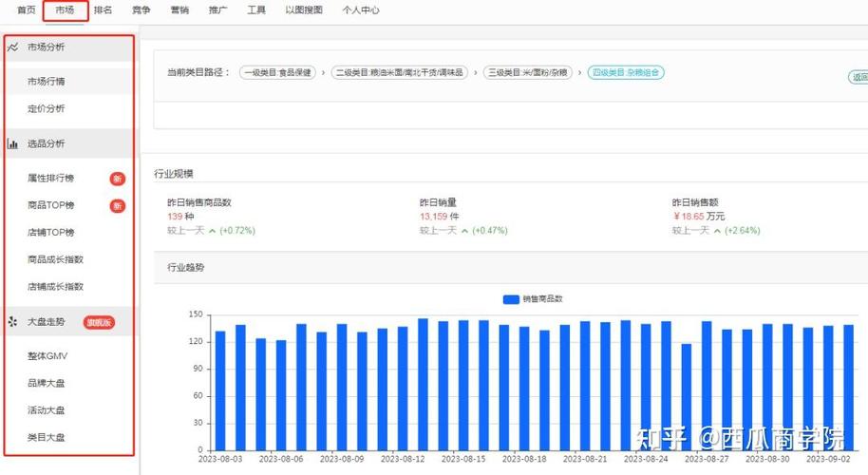The width and height of the screenshot is (868, 475).
Task: Open 整体GMV in the sidebar
Action: (x=47, y=356)
